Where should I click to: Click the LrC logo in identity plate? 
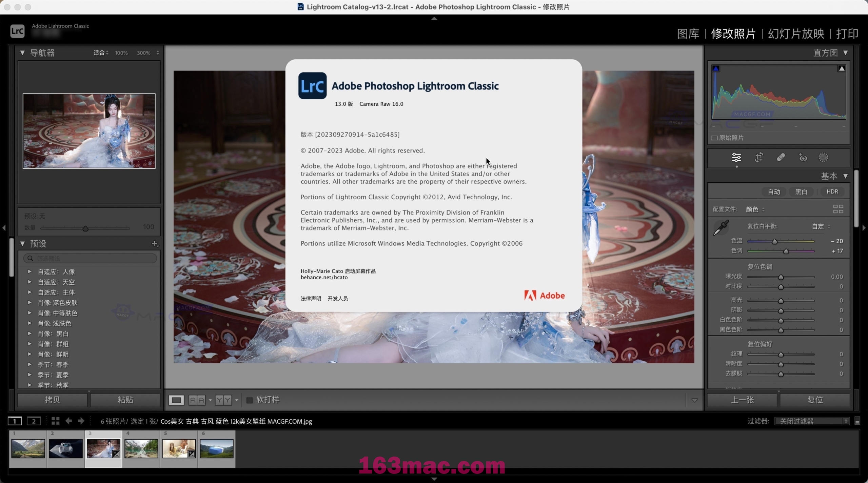click(17, 31)
